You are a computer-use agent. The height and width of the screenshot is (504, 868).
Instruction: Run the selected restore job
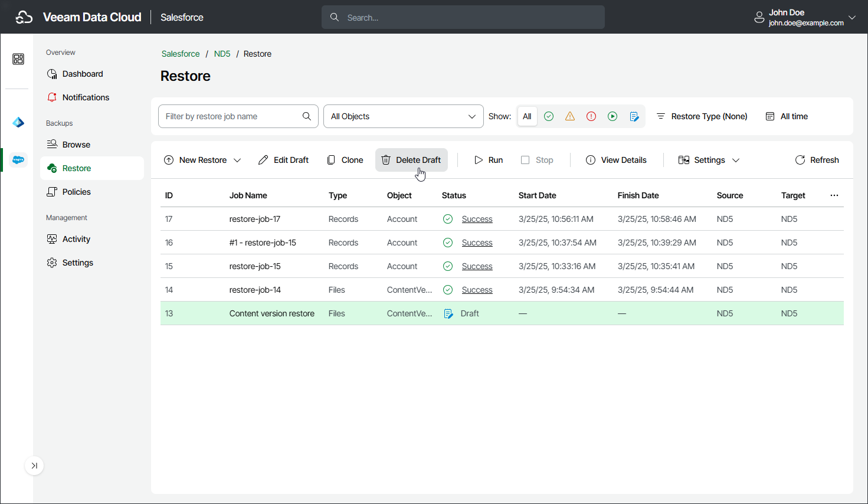(489, 160)
